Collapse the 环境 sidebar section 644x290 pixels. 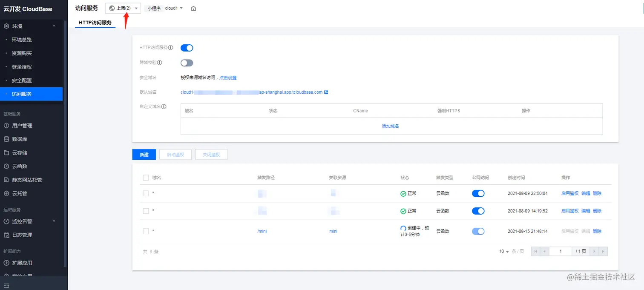tap(54, 26)
